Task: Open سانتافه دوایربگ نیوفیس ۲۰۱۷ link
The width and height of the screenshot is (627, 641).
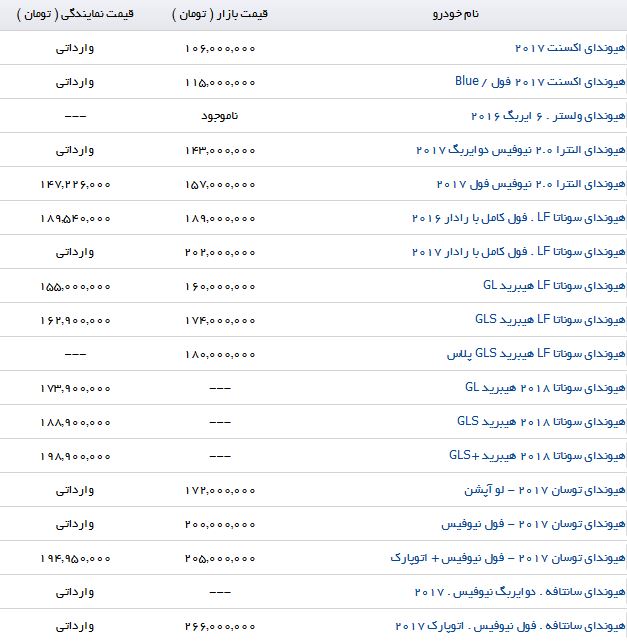Action: 520,592
